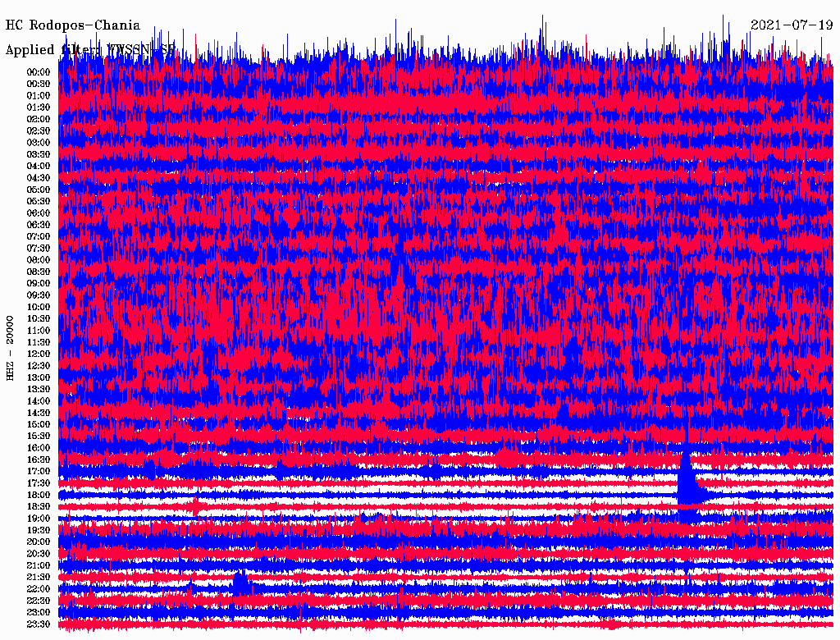
Task: Select the 18:30 time label
Action: (x=39, y=507)
